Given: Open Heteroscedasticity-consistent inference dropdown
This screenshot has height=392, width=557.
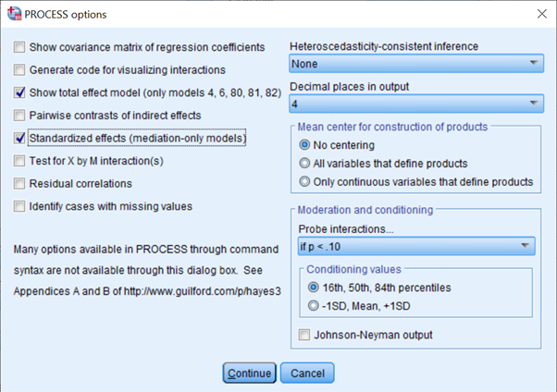Looking at the screenshot, I should pos(415,64).
